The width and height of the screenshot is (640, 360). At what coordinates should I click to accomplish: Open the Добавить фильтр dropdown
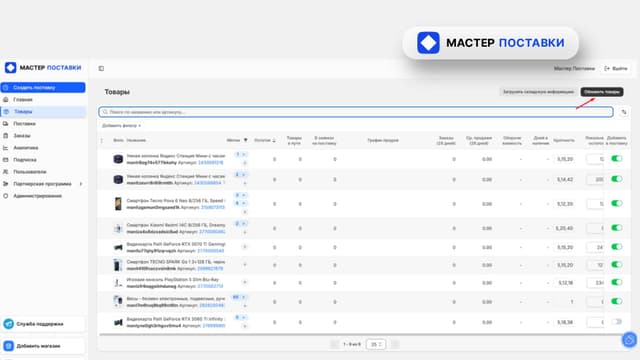point(121,126)
